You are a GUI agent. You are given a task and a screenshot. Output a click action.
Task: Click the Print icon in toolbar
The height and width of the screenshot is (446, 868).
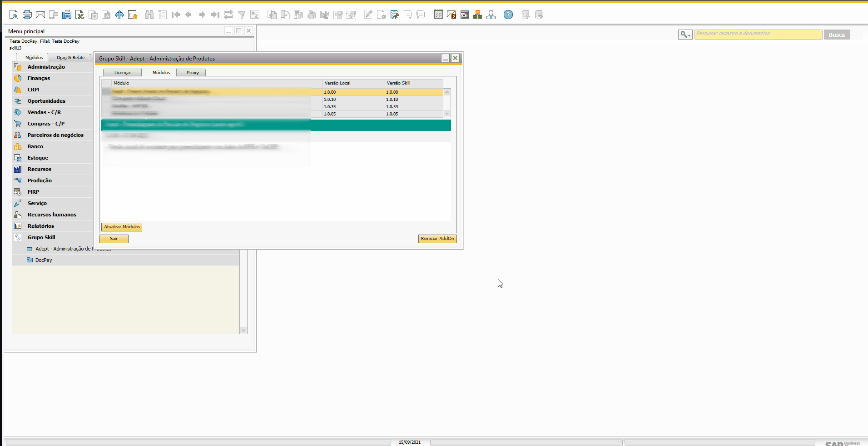click(27, 15)
